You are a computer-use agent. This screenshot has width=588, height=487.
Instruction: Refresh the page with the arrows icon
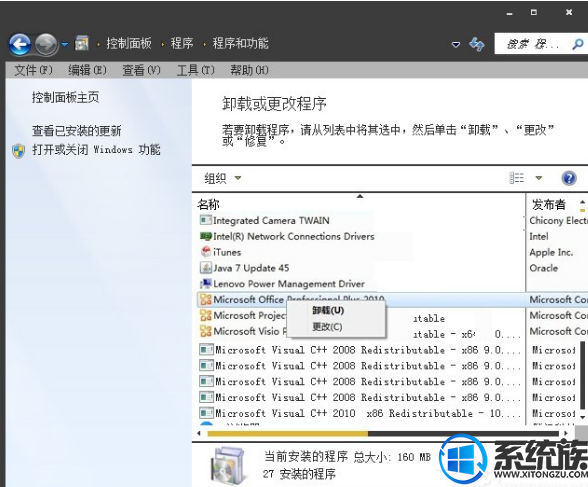click(x=477, y=44)
